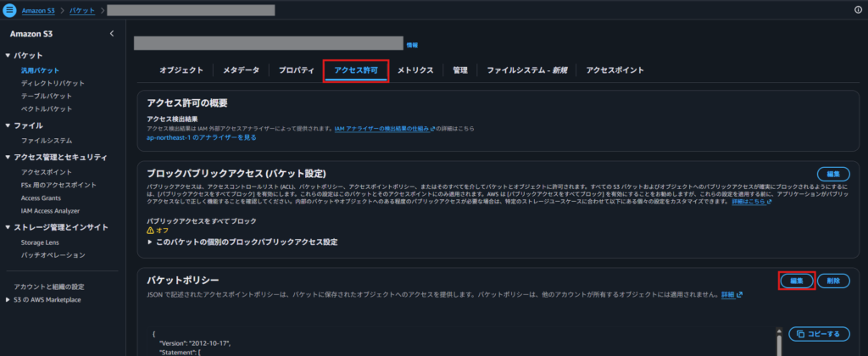This screenshot has width=868, height=356.
Task: Switch to the メタデータ tab
Action: (x=241, y=70)
